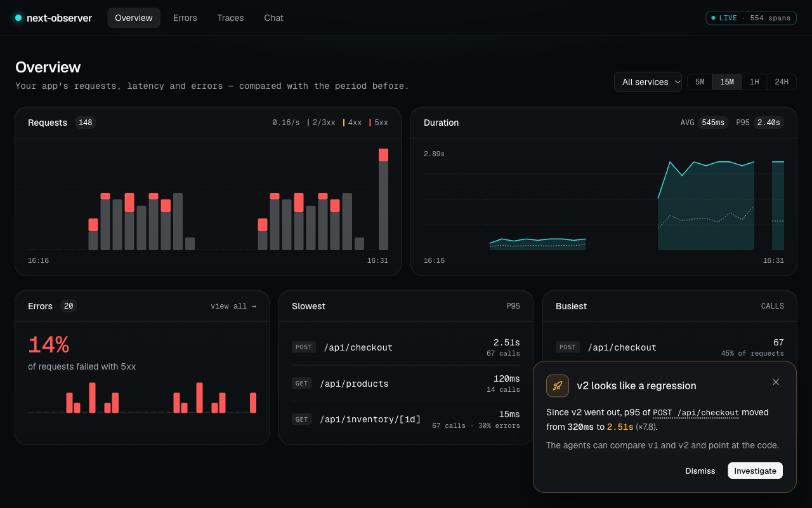
Task: Open POST /api/checkout in Slowest list
Action: coord(406,347)
